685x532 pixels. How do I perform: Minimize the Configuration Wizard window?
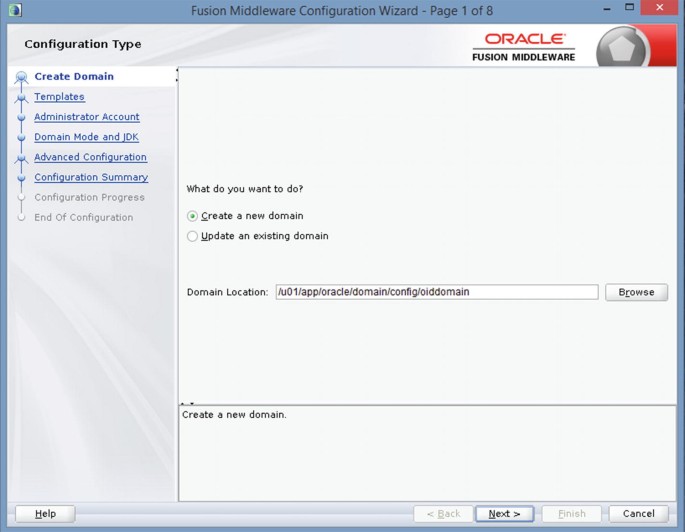pos(607,8)
